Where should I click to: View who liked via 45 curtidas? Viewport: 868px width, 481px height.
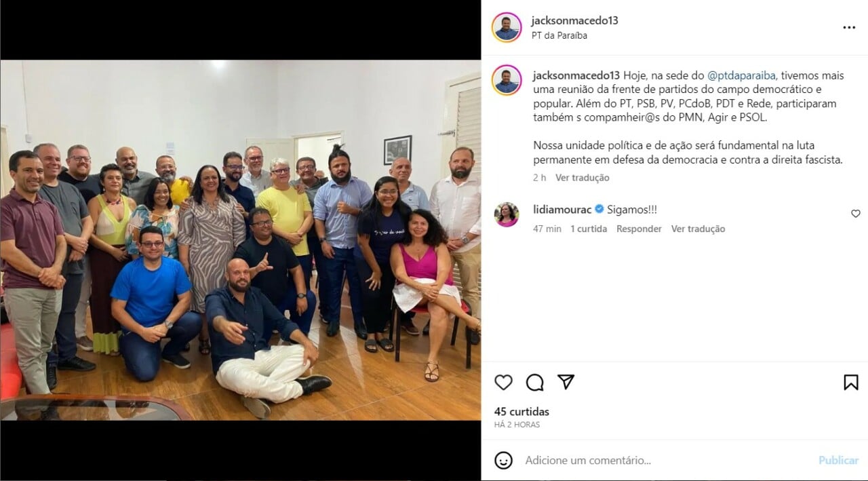pyautogui.click(x=521, y=412)
